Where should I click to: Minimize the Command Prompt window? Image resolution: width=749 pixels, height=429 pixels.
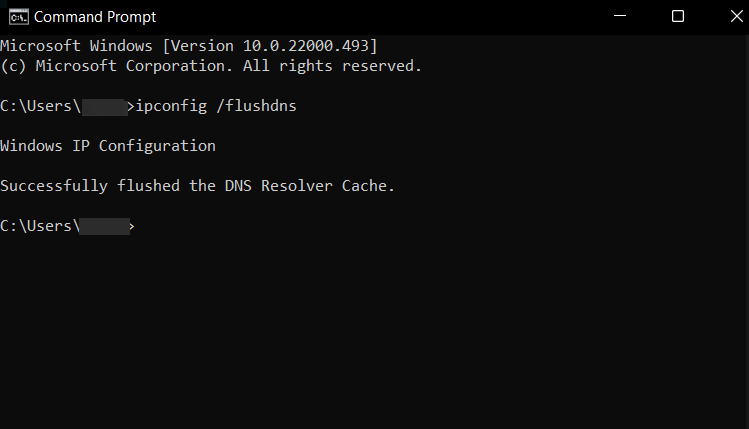(631, 16)
